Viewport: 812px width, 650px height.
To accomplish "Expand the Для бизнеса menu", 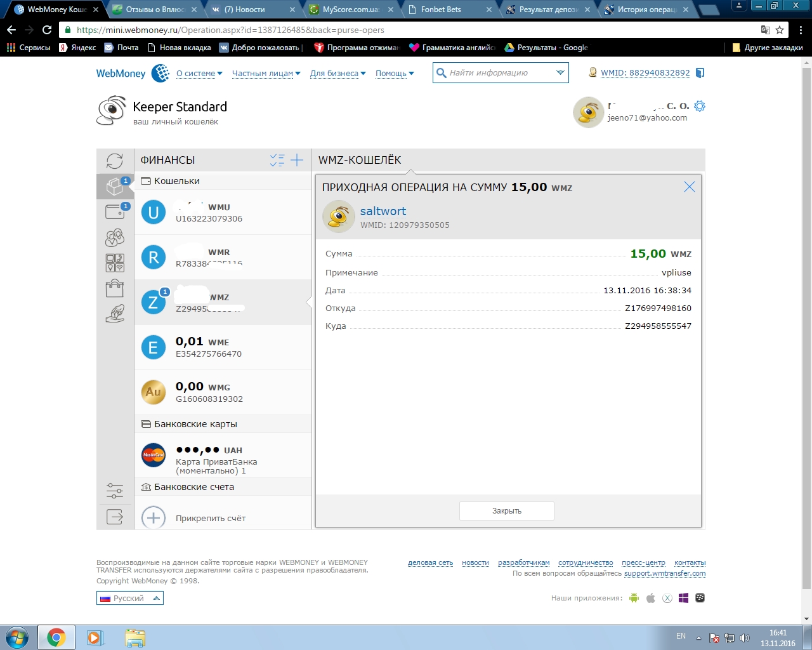I will (338, 74).
